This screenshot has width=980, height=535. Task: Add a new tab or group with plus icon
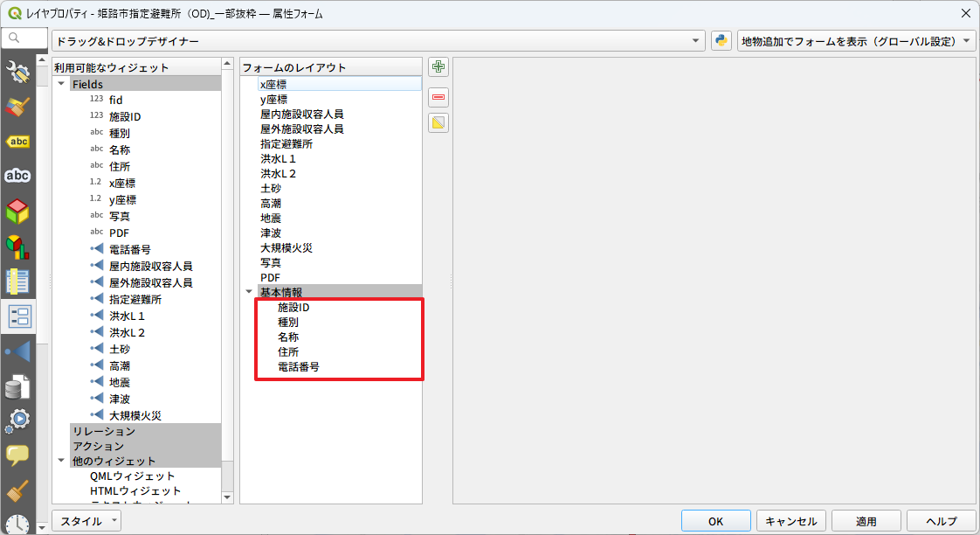(x=438, y=67)
